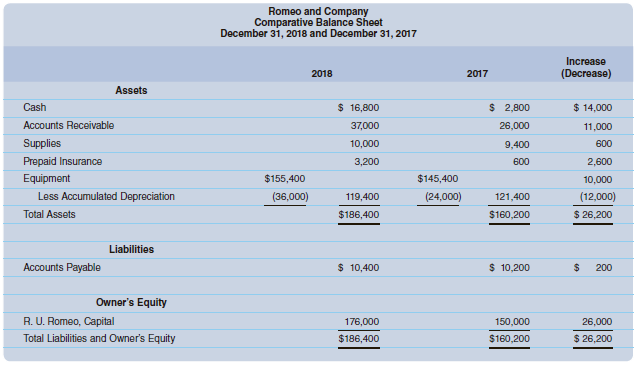Click the 2018 Accounts Payable '$ 10,400'
This screenshot has height=367, width=639.
(358, 268)
